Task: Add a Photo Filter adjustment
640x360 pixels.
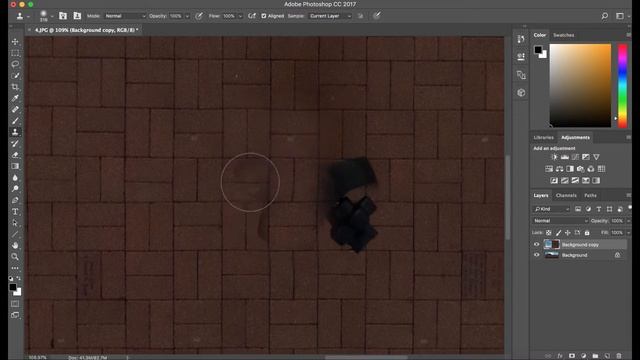Action: click(x=580, y=169)
